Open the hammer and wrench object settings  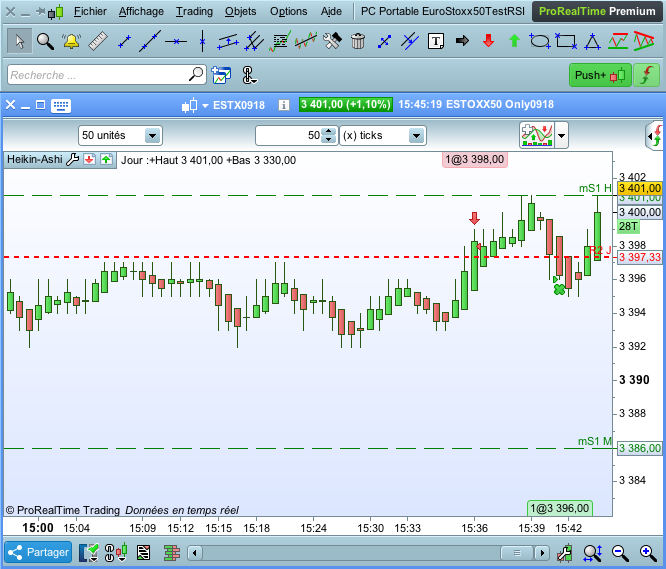332,41
